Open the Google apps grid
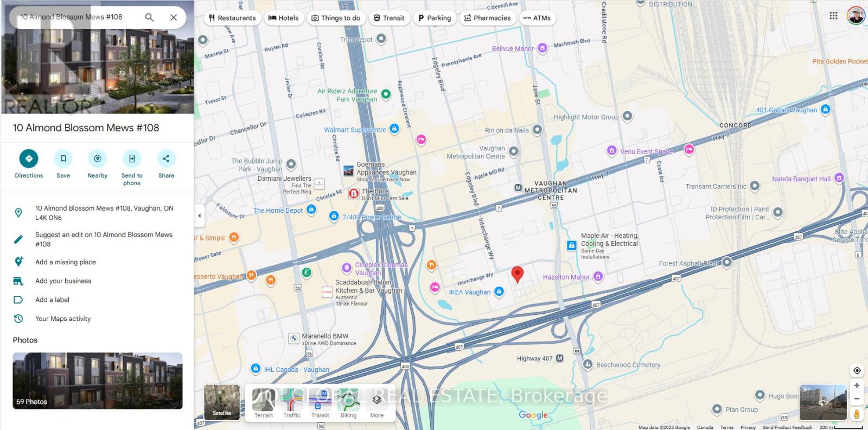868x430 pixels. 833,16
